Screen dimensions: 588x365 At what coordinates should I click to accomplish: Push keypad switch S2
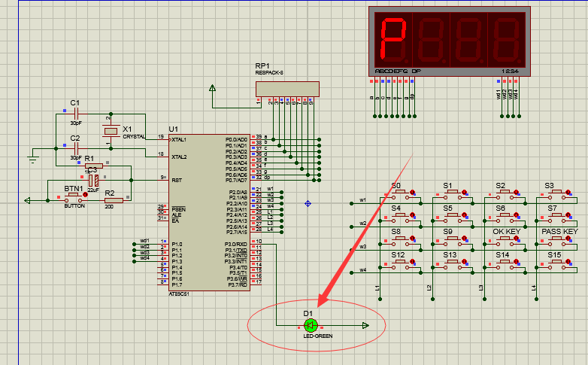[505, 193]
